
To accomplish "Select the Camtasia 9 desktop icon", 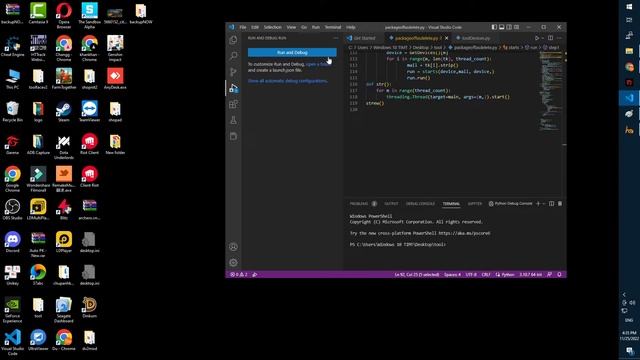I will (x=38, y=13).
